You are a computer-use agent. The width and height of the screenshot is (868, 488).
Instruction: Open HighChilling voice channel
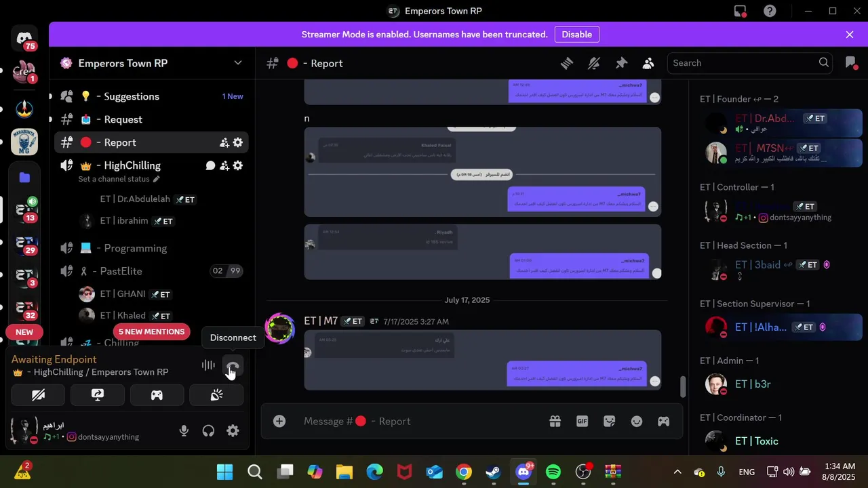132,165
